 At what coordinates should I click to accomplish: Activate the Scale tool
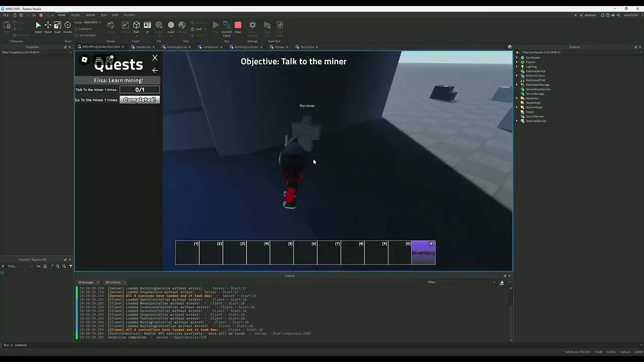click(57, 27)
